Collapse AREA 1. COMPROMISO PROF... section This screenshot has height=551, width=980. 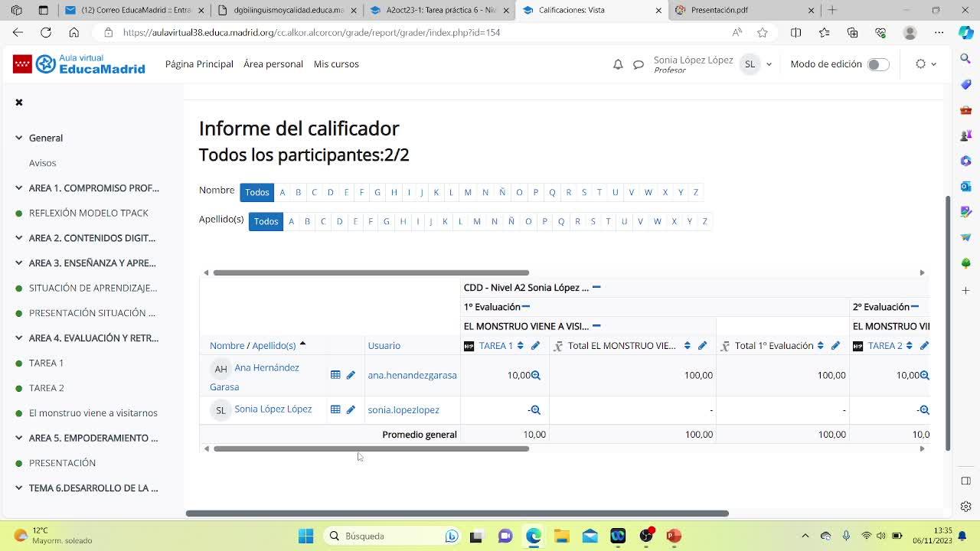tap(19, 188)
